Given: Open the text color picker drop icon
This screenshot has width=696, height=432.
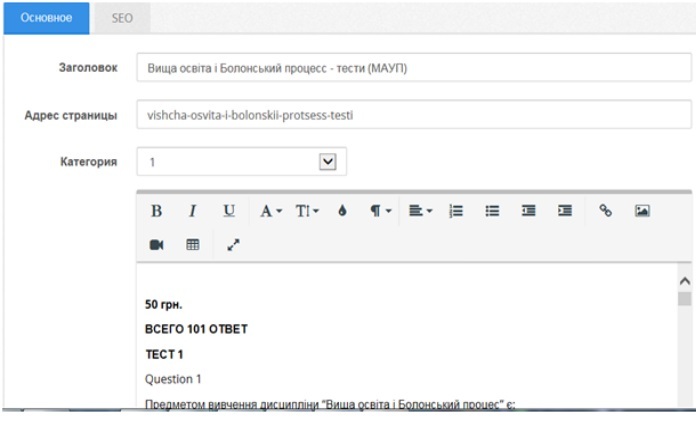Looking at the screenshot, I should coord(342,211).
